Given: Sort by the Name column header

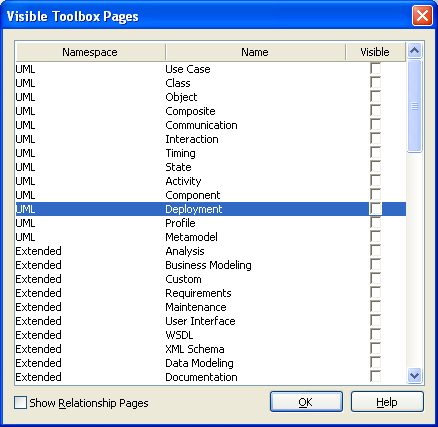Looking at the screenshot, I should [255, 52].
